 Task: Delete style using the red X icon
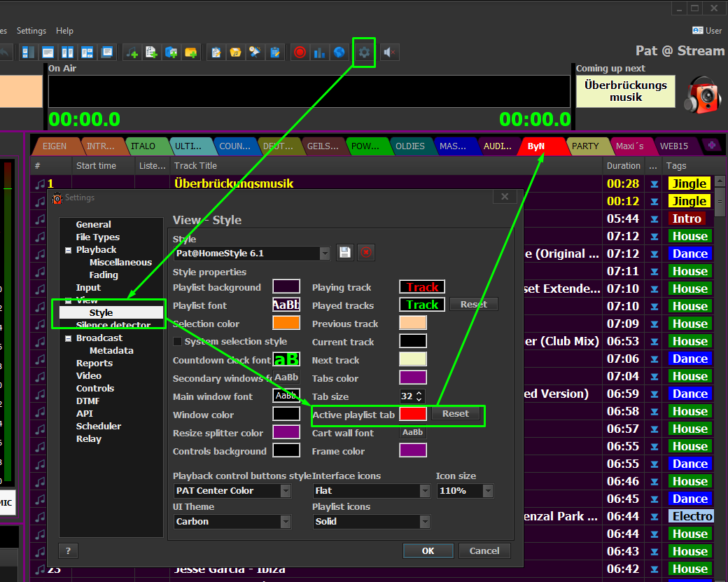365,254
